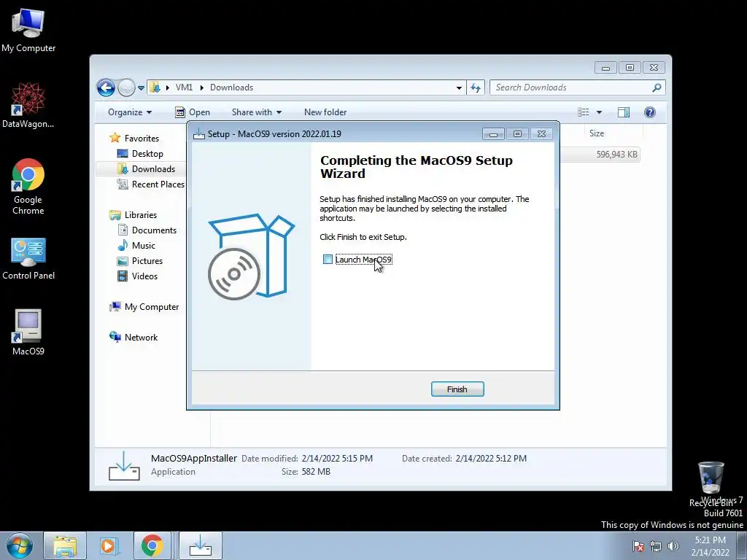
Task: Toggle the preview pane button
Action: click(x=624, y=112)
